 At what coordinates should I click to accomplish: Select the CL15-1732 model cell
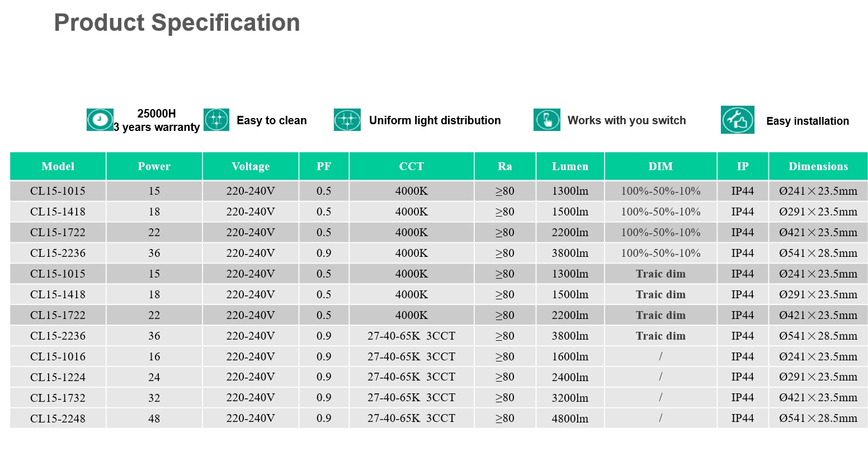58,398
